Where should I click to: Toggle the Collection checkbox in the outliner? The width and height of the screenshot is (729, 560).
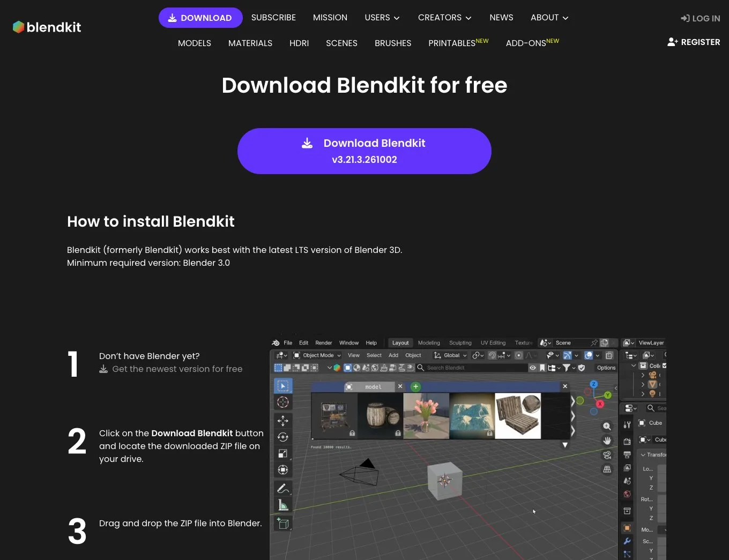[665, 365]
